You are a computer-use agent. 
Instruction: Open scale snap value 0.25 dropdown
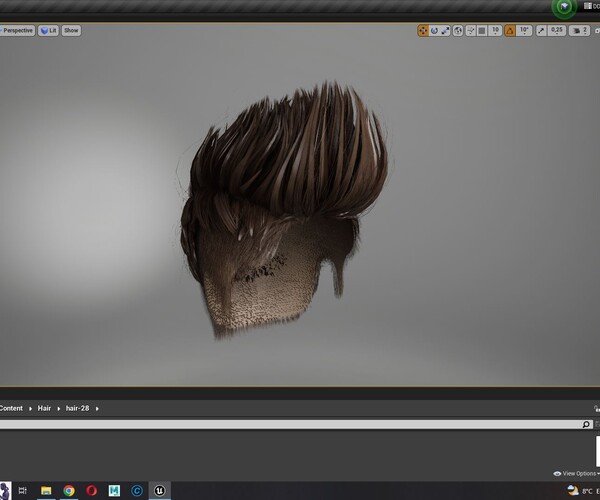tap(557, 31)
